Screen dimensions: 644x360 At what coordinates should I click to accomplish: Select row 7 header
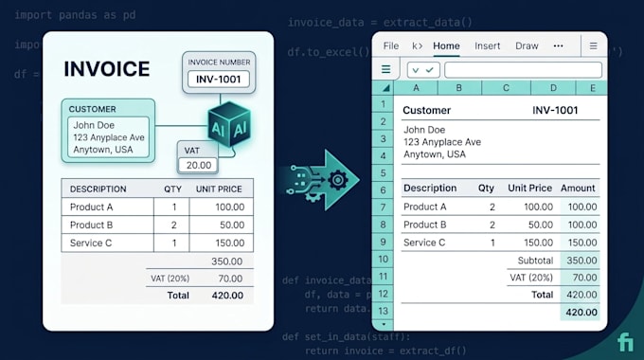pos(383,207)
